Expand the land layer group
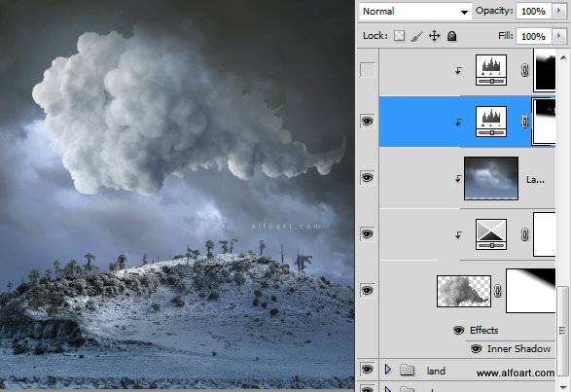571x392 pixels. pyautogui.click(x=388, y=370)
